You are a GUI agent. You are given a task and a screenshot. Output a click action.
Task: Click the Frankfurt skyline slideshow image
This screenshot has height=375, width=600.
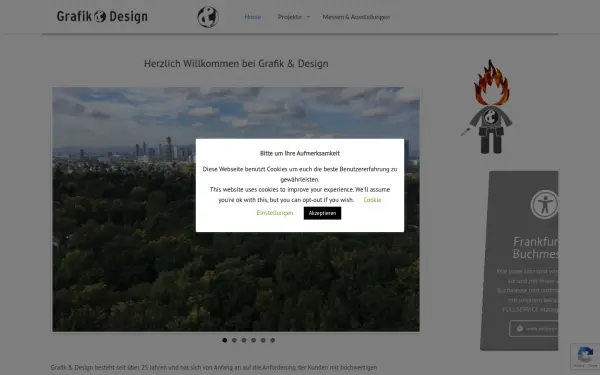(236, 209)
